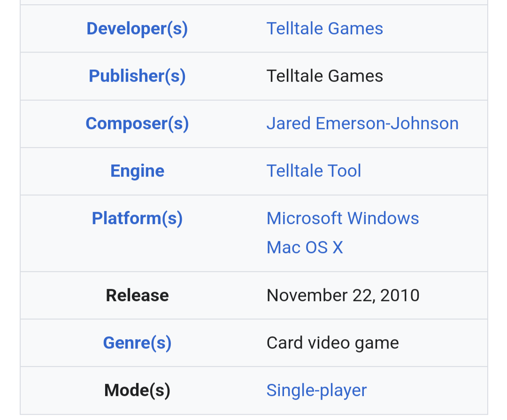Follow the Telltale Tool link
Screen dimensions: 507x420
pyautogui.click(x=314, y=171)
